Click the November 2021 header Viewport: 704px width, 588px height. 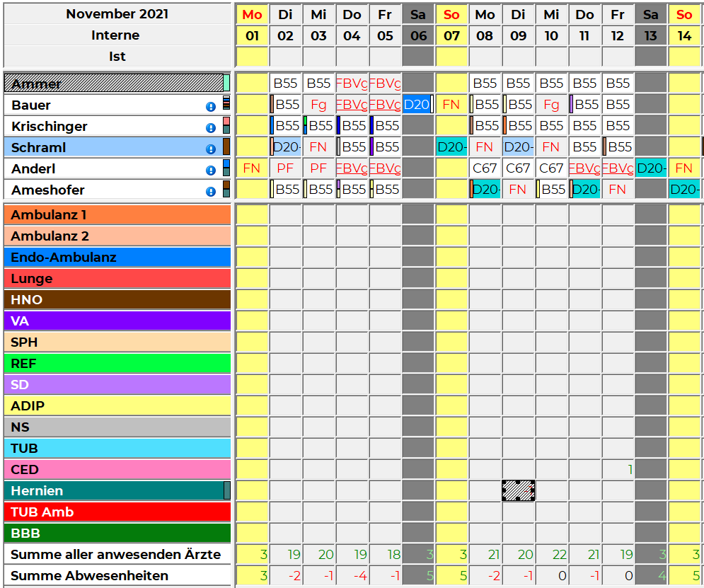(117, 14)
